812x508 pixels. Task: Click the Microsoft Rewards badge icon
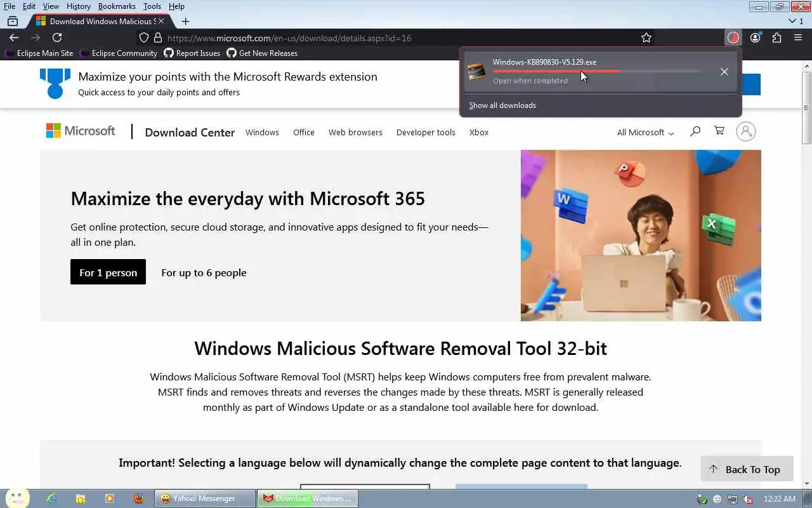(x=55, y=83)
